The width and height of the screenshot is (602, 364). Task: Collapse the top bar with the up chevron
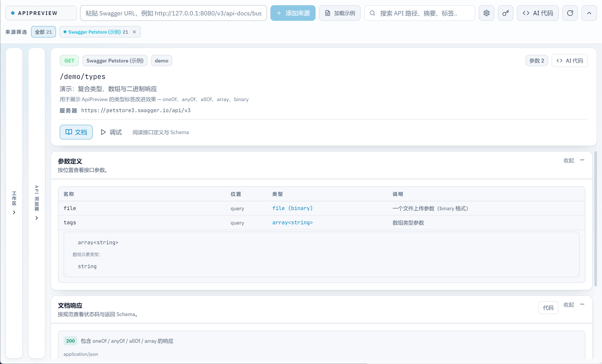pyautogui.click(x=589, y=13)
